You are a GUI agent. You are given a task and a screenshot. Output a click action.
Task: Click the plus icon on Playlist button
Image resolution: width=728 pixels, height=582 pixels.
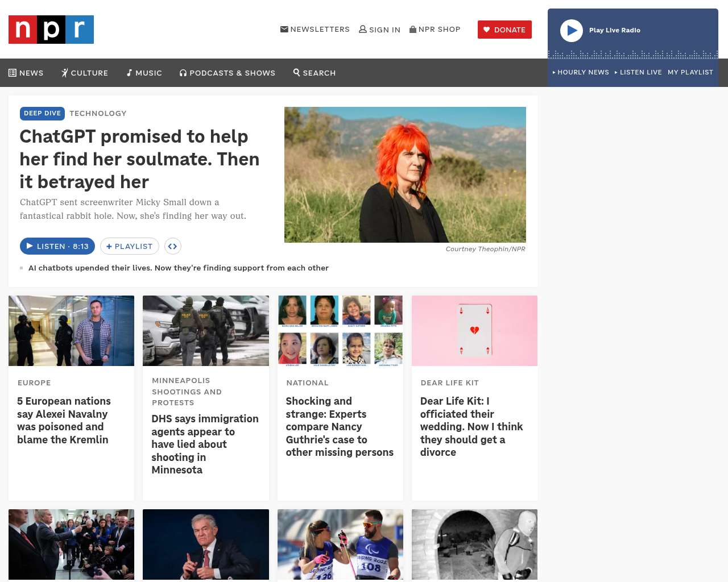(x=109, y=246)
